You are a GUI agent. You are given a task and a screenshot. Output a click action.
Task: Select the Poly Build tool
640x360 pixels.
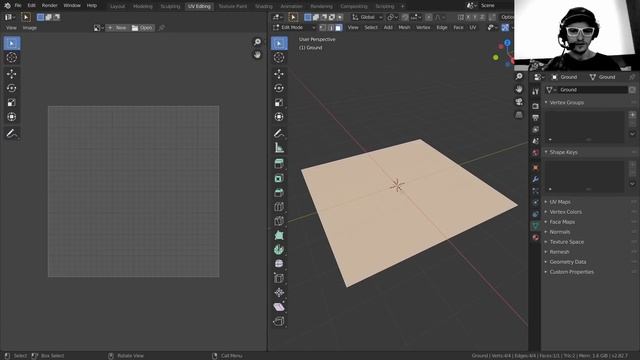[279, 236]
